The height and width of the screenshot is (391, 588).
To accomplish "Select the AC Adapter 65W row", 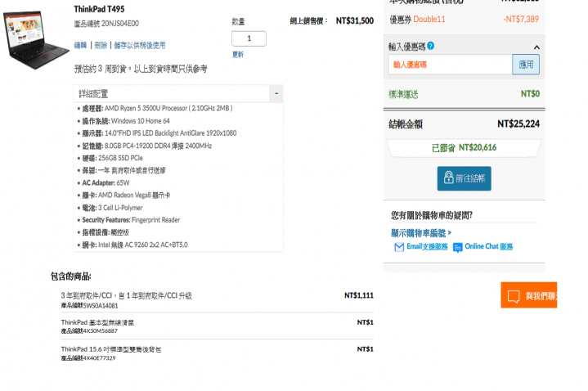I will [x=104, y=182].
